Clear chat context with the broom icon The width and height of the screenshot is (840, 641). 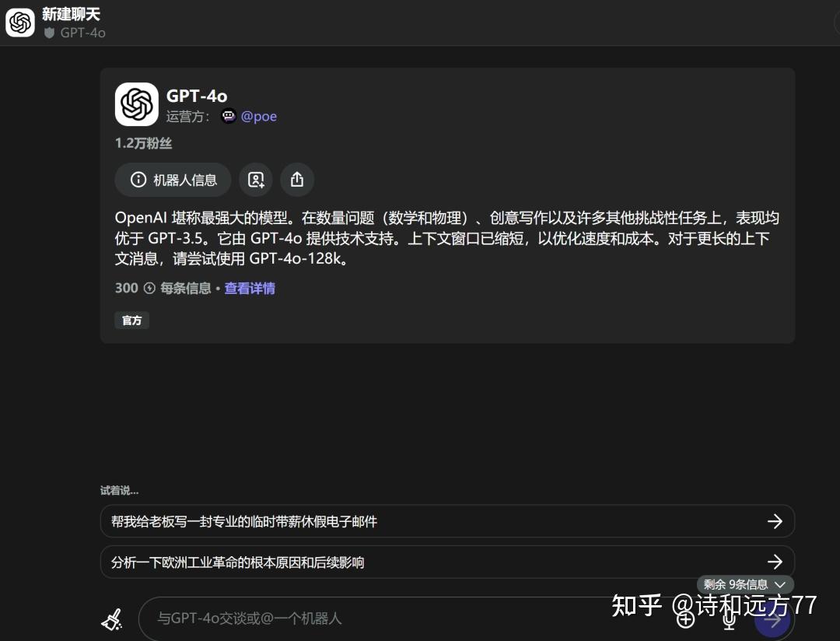pyautogui.click(x=113, y=618)
